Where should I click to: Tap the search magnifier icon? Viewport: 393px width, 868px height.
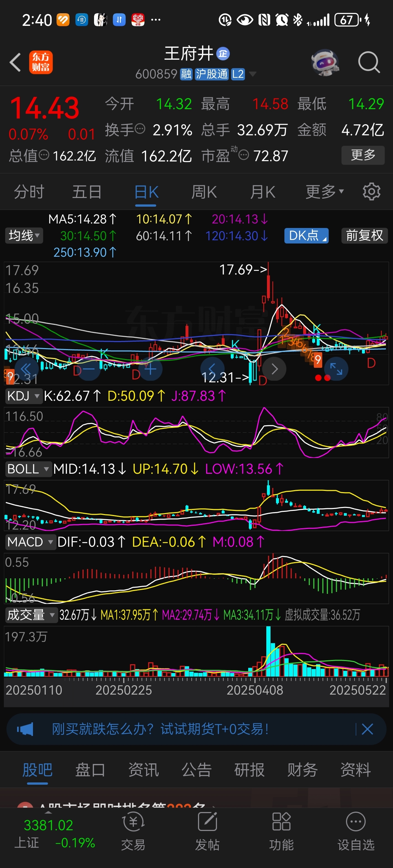pos(369,62)
